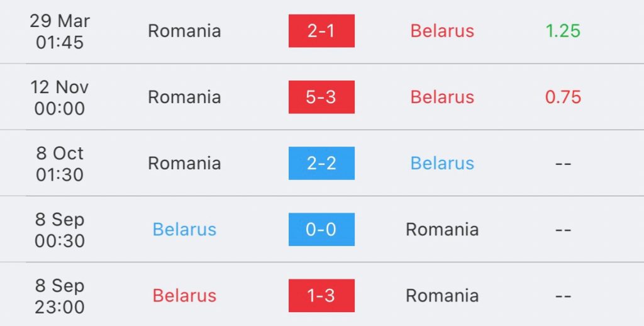Click Belarus in the 12 Nov match
Viewport: 644px width, 326px height.
pyautogui.click(x=442, y=97)
